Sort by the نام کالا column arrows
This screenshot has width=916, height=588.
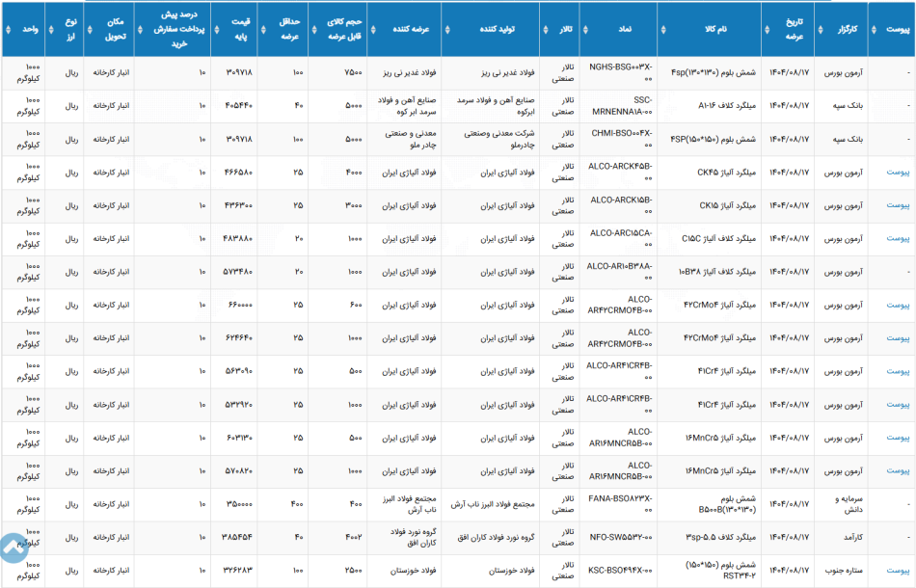[663, 29]
